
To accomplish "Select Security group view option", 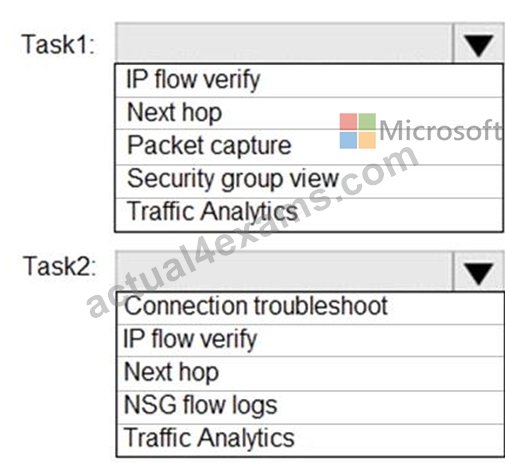I will (309, 181).
